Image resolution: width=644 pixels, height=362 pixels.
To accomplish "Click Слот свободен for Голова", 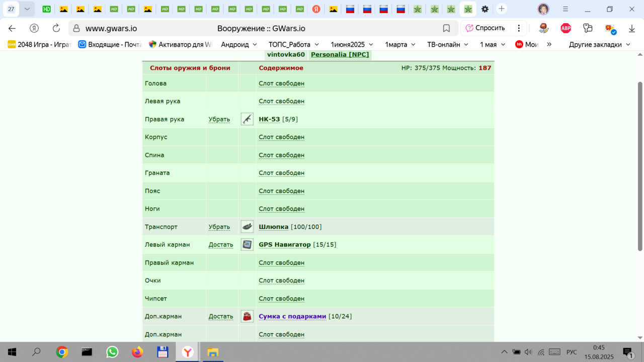I will [x=281, y=83].
